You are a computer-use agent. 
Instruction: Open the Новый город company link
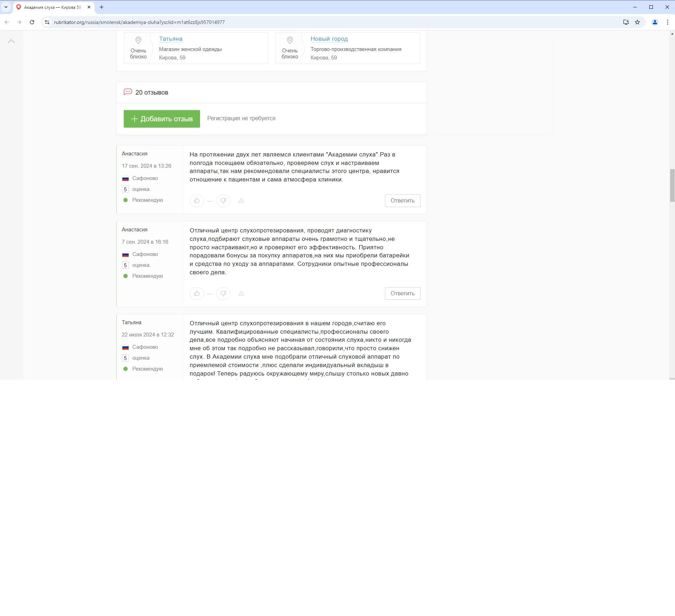(x=329, y=39)
